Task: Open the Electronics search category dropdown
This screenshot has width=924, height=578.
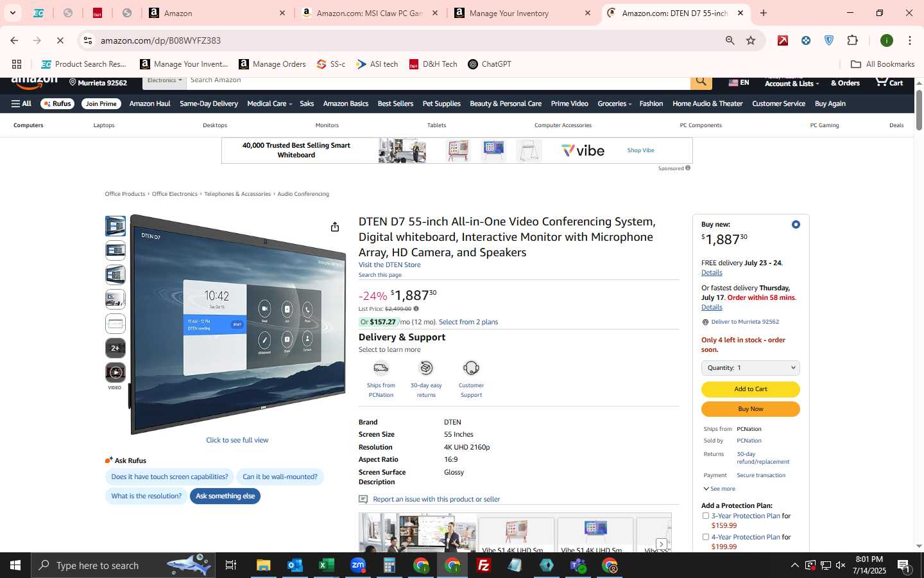Action: (x=164, y=81)
